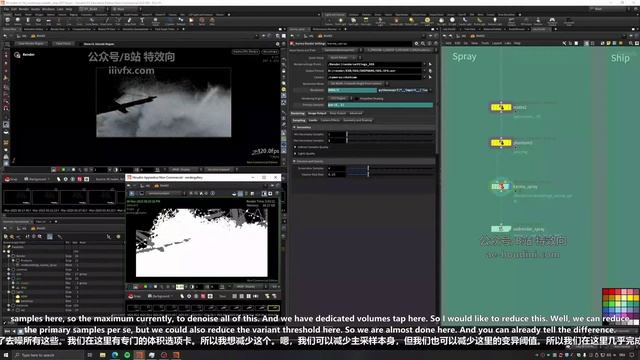Click the Snap button in floating gallery window

coord(135,296)
